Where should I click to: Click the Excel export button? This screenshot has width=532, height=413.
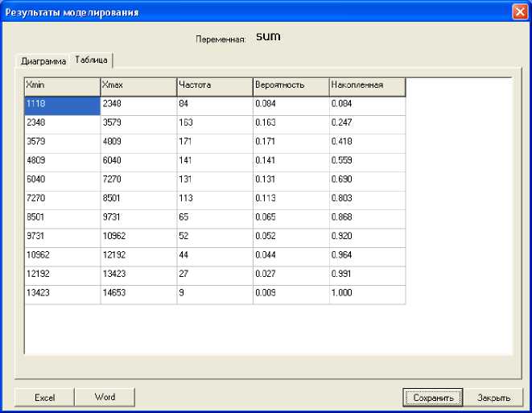[x=44, y=397]
